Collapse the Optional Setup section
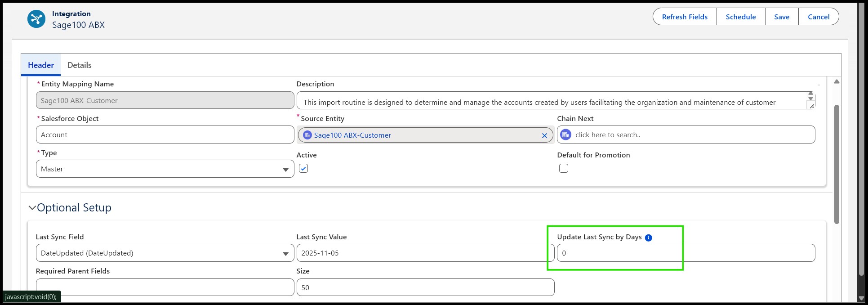 click(x=32, y=208)
